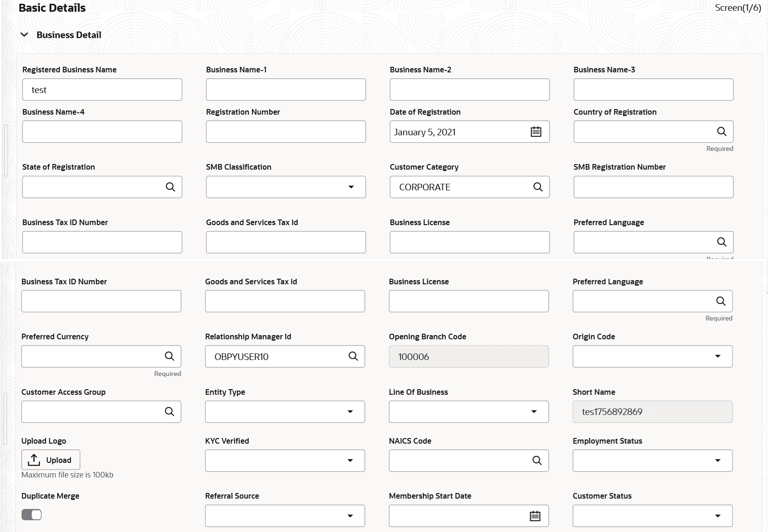Collapse the Business Detail section

pyautogui.click(x=24, y=35)
